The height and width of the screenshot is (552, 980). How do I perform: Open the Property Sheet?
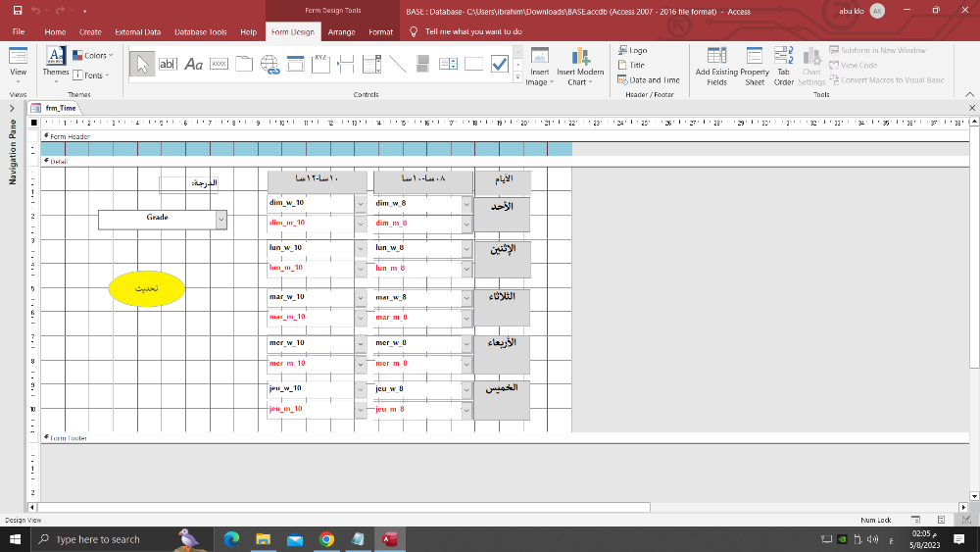click(x=755, y=67)
